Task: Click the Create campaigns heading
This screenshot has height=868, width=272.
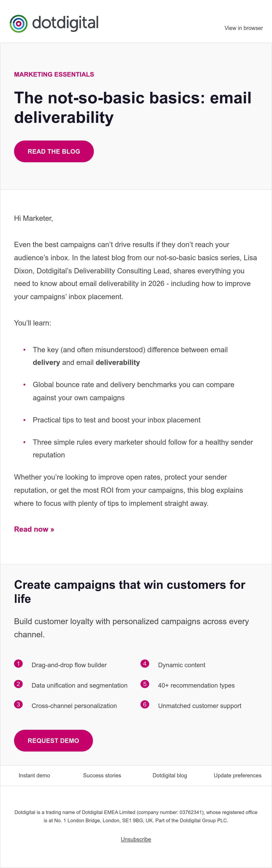Action: [130, 591]
